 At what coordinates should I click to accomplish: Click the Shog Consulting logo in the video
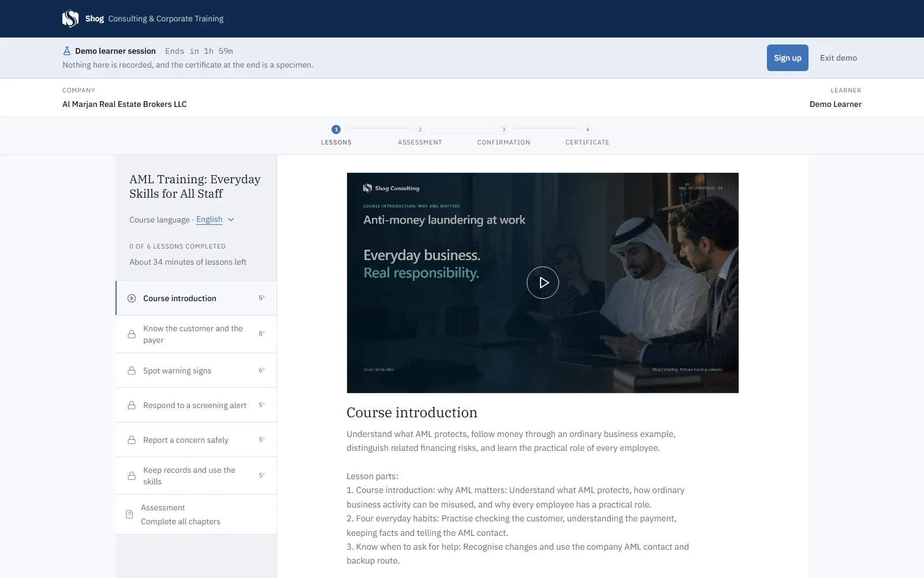pos(391,188)
